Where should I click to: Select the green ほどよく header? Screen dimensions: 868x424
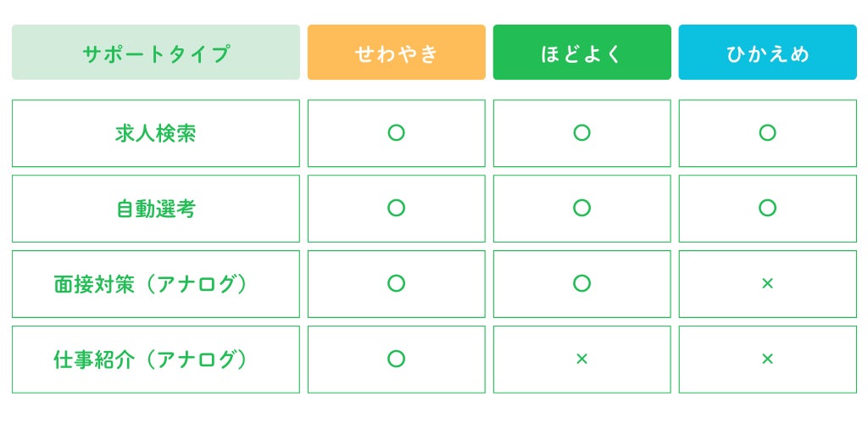(581, 53)
